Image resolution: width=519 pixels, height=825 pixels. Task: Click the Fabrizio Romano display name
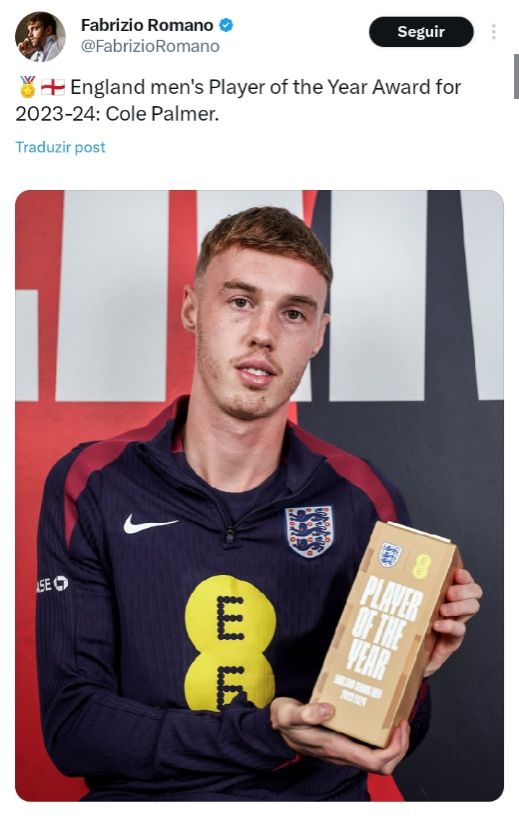(x=147, y=25)
